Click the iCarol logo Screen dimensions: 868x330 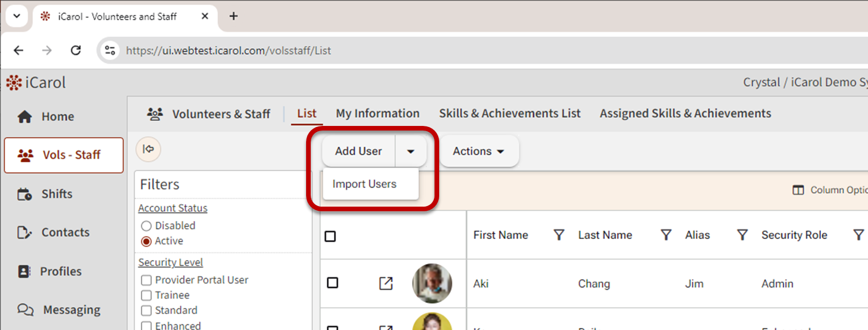(36, 83)
